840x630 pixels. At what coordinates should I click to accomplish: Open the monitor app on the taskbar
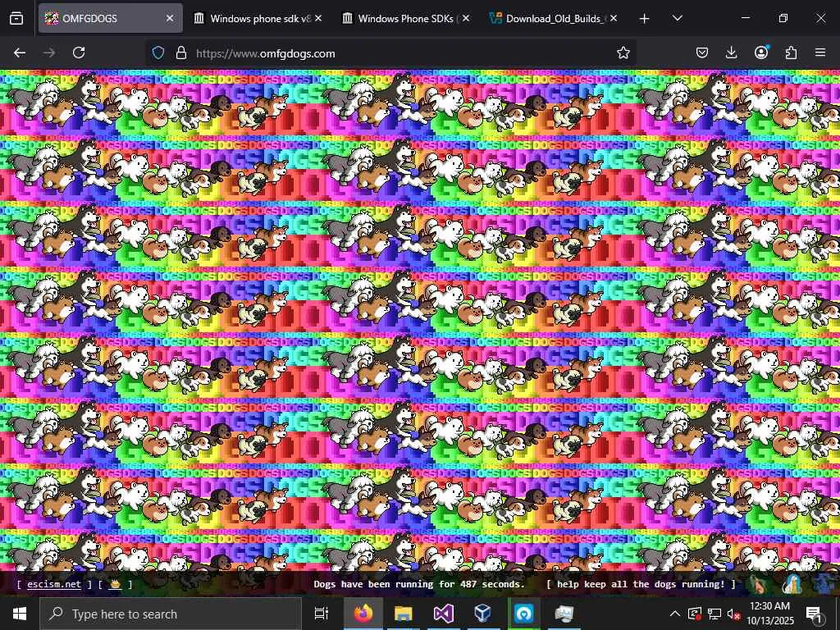(x=564, y=614)
